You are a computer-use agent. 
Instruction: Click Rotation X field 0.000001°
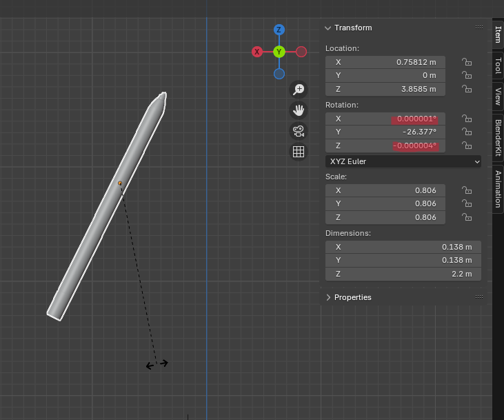click(x=385, y=119)
